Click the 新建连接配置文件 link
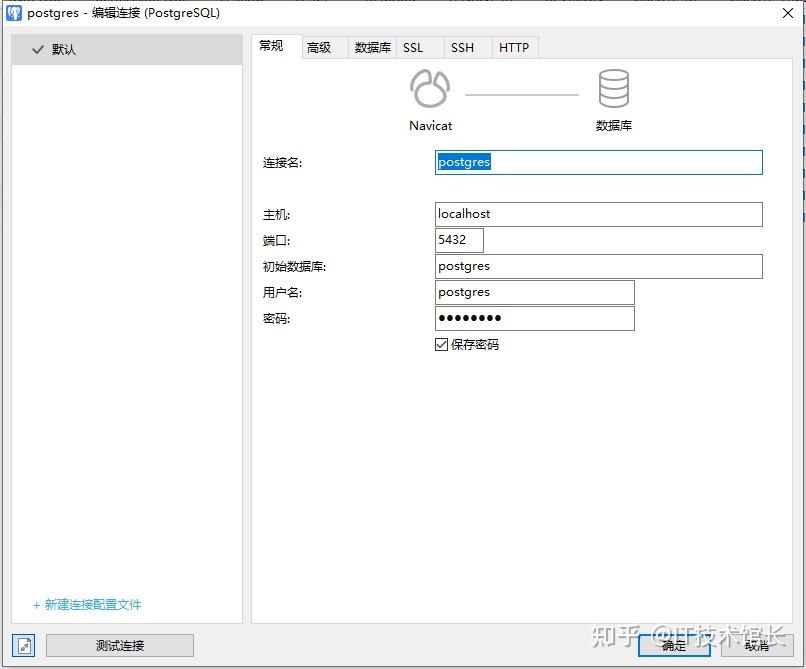Image resolution: width=806 pixels, height=669 pixels. pos(88,605)
